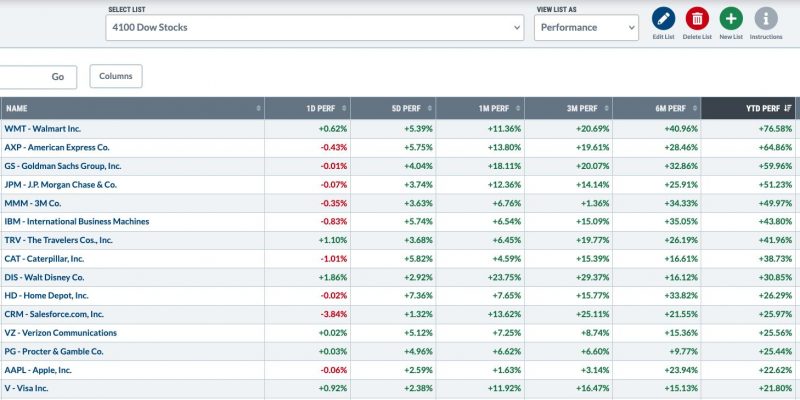Open VZ - Verizon Communications link
This screenshot has height=400, width=800.
click(60, 333)
